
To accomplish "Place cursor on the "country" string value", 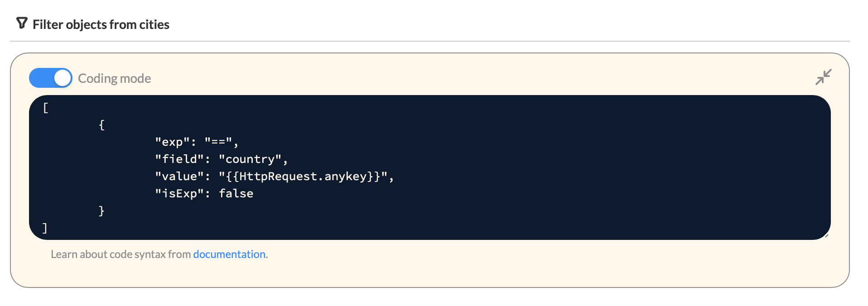I will click(250, 159).
